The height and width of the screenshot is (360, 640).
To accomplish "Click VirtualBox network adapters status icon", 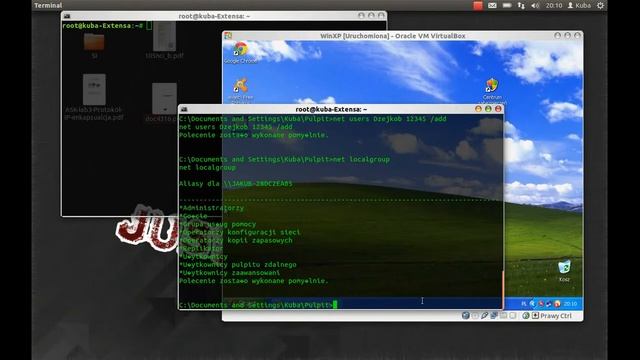I will (x=494, y=316).
